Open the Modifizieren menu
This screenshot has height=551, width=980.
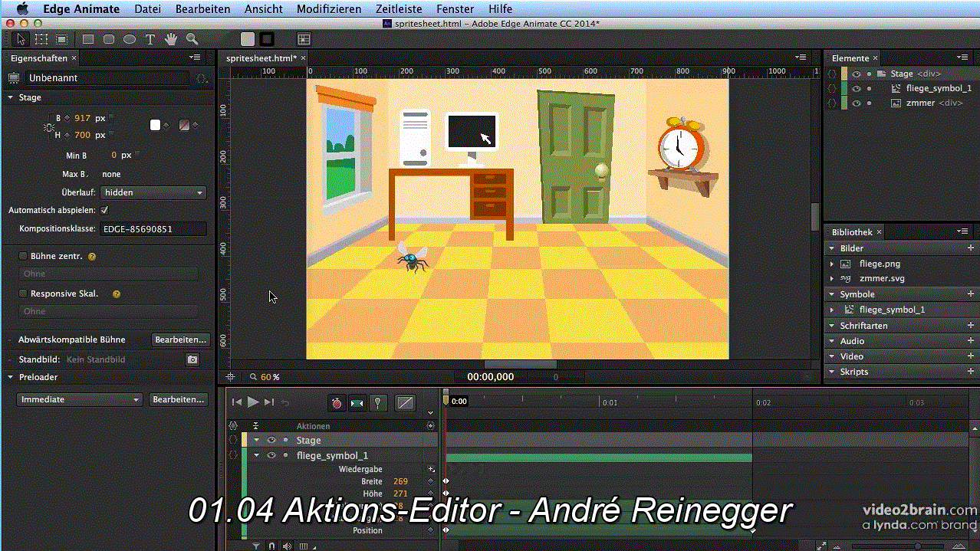328,9
